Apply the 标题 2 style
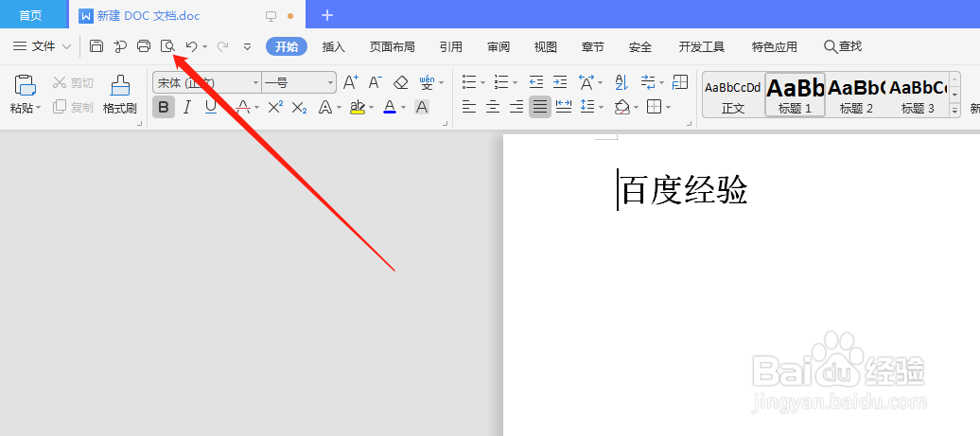980x436 pixels. coord(856,95)
